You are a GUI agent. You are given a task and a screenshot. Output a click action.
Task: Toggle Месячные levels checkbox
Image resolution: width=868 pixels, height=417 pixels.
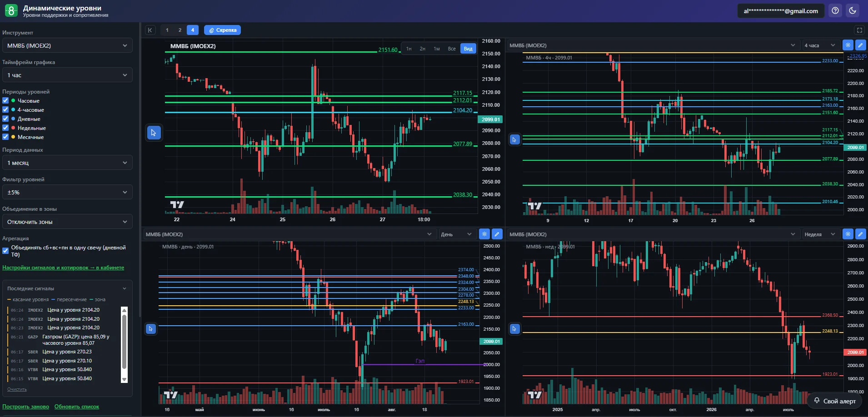point(5,137)
